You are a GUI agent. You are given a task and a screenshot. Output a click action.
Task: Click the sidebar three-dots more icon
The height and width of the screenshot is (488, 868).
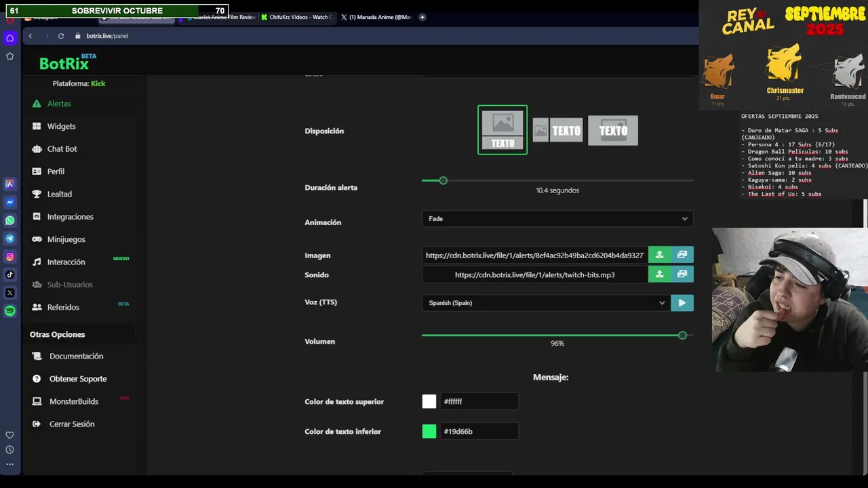click(x=9, y=465)
